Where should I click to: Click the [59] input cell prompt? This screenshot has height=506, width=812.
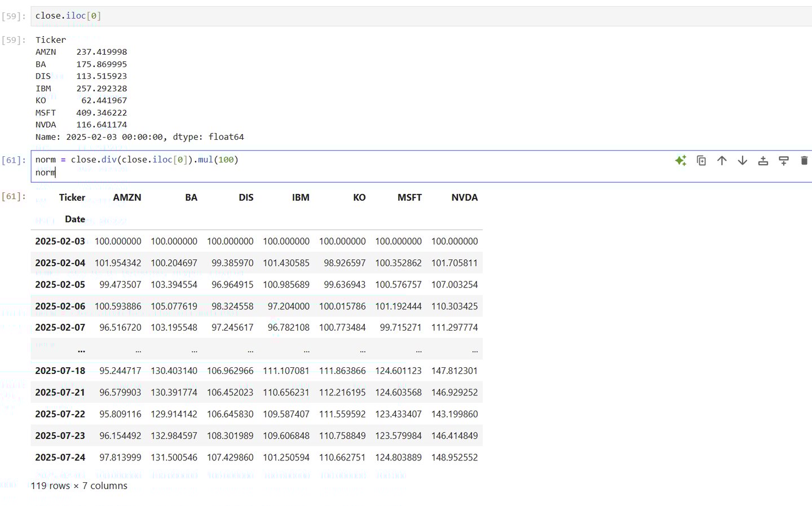point(14,16)
